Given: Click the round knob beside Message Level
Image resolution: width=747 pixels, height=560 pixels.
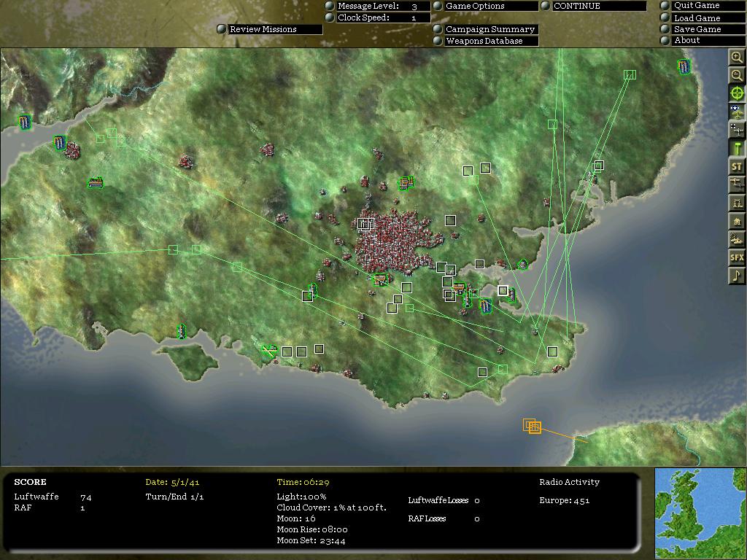Looking at the screenshot, I should pos(330,6).
